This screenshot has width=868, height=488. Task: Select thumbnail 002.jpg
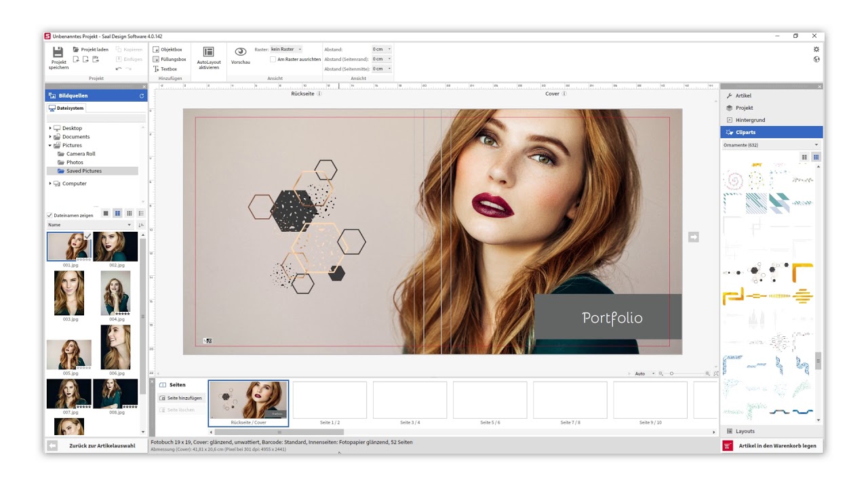coord(115,247)
